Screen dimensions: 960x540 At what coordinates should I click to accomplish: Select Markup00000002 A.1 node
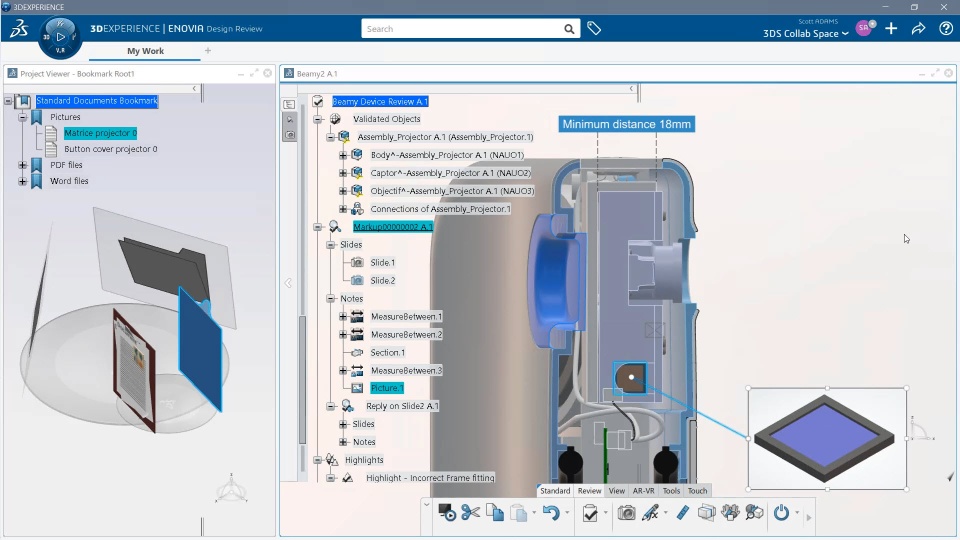tap(392, 227)
